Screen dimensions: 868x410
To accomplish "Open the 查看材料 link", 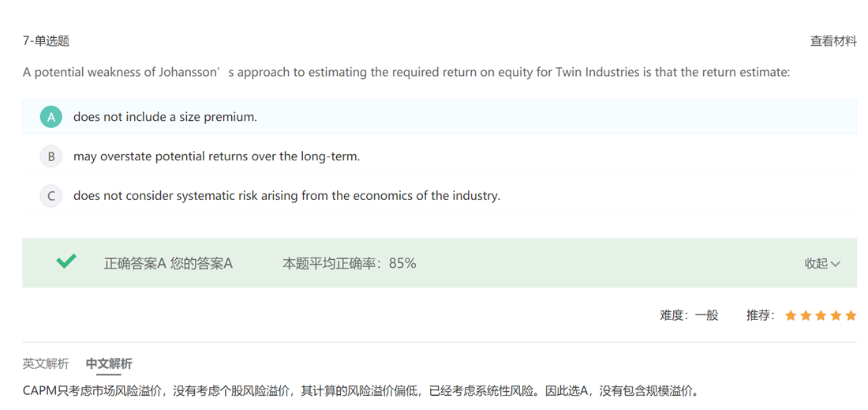I will [x=833, y=41].
